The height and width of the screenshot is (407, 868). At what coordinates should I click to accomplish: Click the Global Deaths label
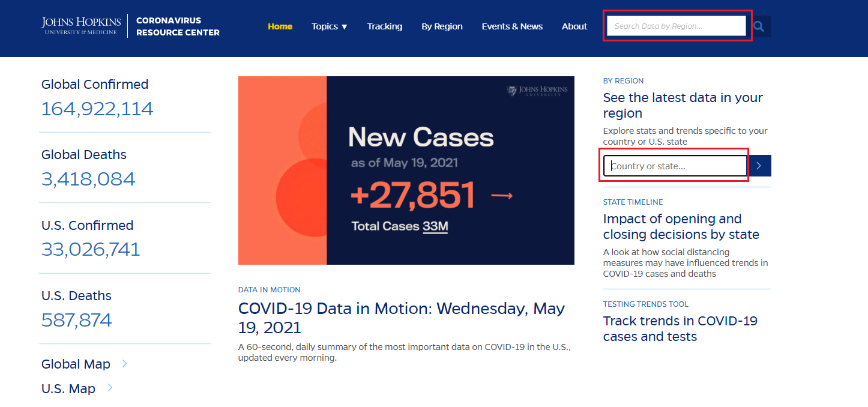point(84,155)
